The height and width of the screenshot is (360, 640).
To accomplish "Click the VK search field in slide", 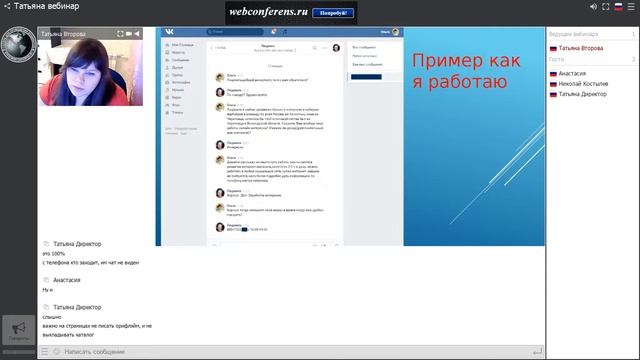I will (235, 31).
